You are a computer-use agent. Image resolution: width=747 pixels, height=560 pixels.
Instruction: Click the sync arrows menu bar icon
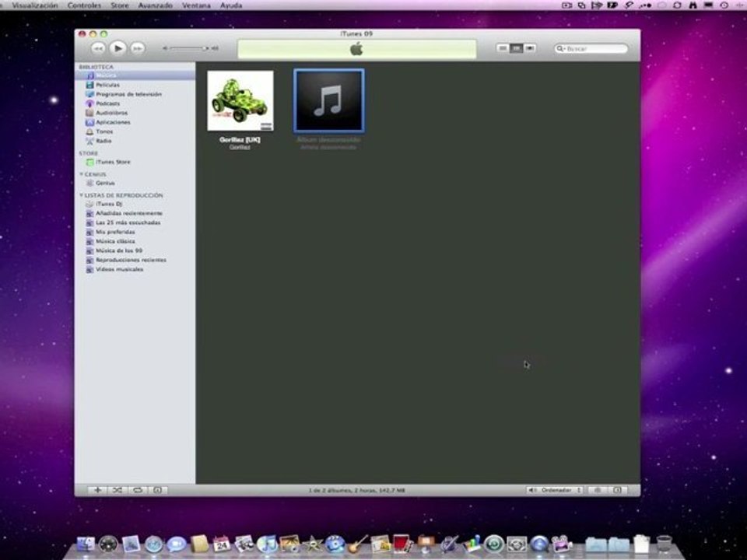(x=677, y=5)
